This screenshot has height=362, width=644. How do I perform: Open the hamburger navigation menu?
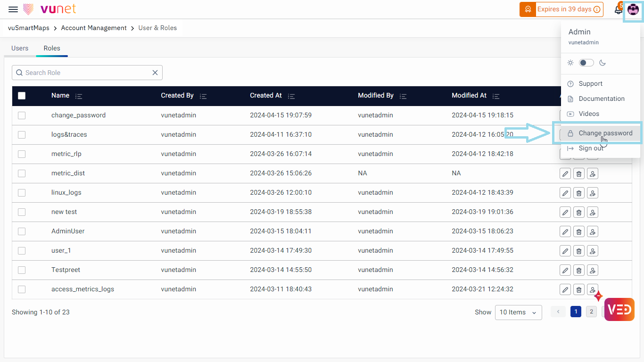click(x=13, y=9)
